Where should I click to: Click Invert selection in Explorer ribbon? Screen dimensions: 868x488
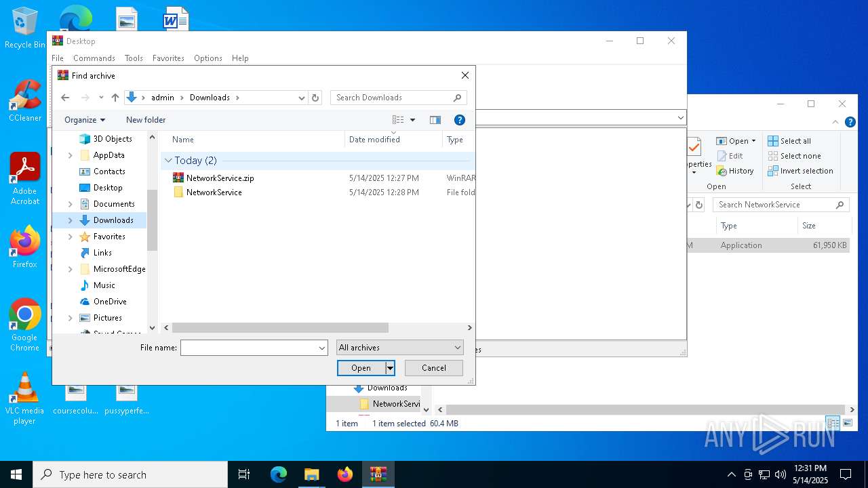[801, 171]
